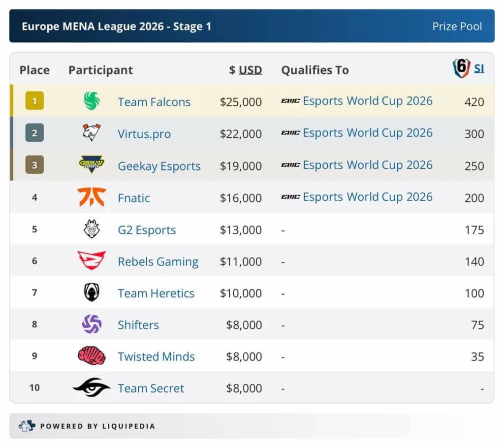504x448 pixels.
Task: Click the 175 SI points value
Action: [x=474, y=230]
